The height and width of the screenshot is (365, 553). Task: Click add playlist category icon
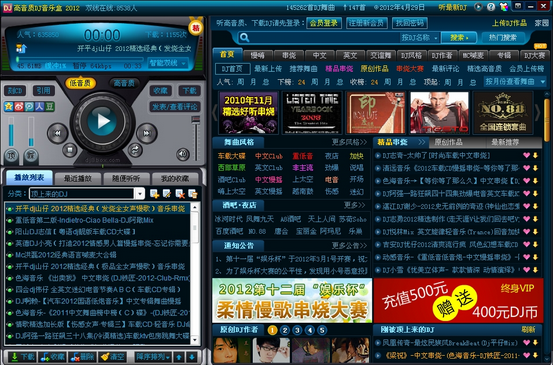point(154,194)
